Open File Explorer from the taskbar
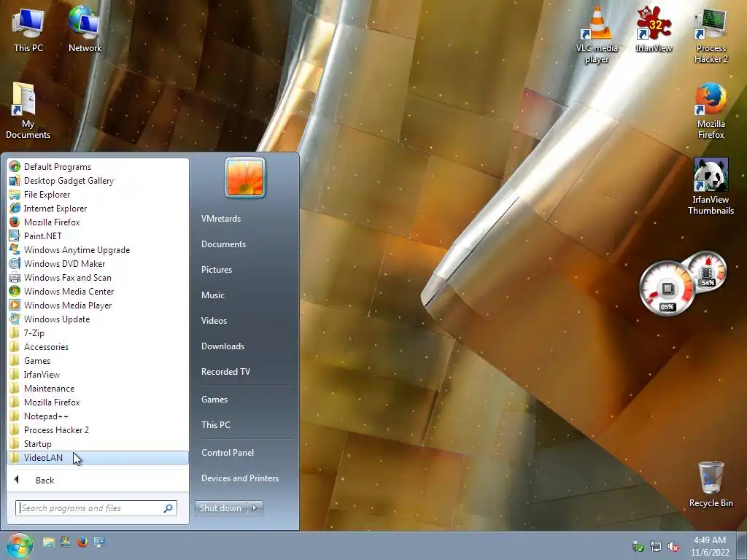Image resolution: width=747 pixels, height=560 pixels. pos(48,542)
